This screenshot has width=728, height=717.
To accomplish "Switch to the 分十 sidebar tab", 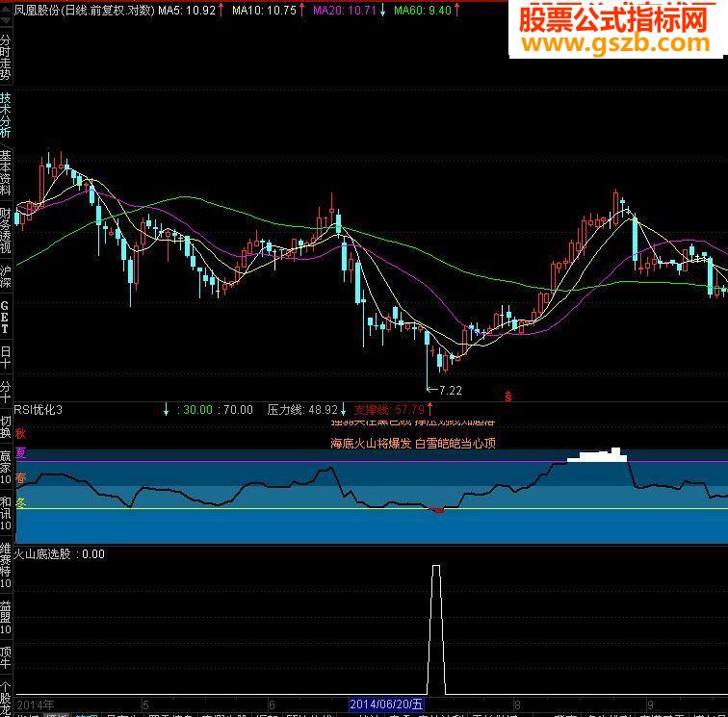I will point(5,393).
